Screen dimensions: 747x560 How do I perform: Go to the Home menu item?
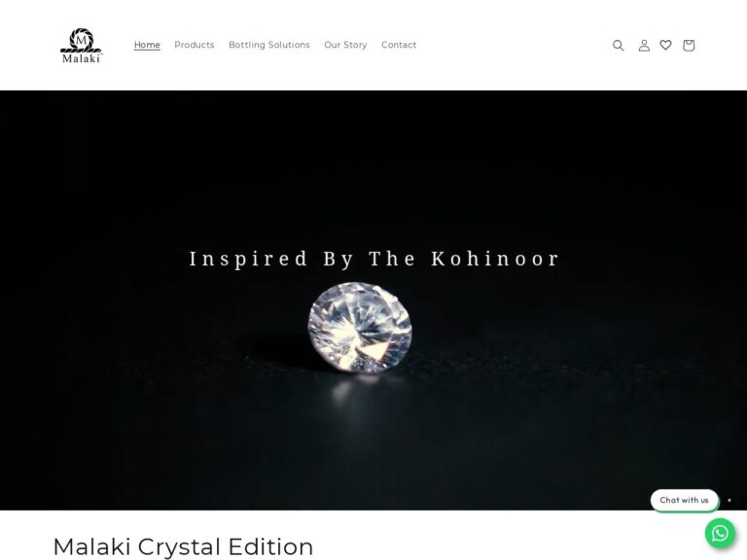(x=147, y=45)
